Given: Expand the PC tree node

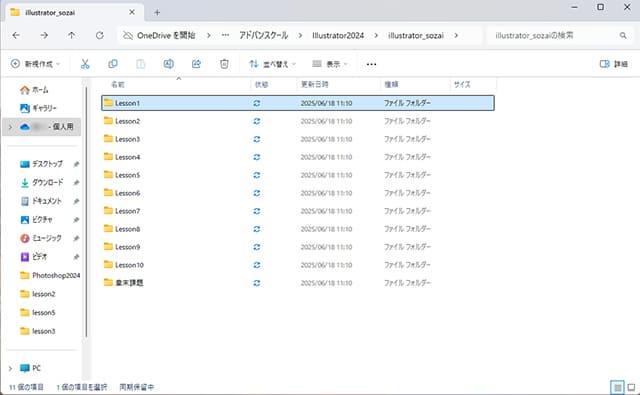Looking at the screenshot, I should pyautogui.click(x=10, y=368).
